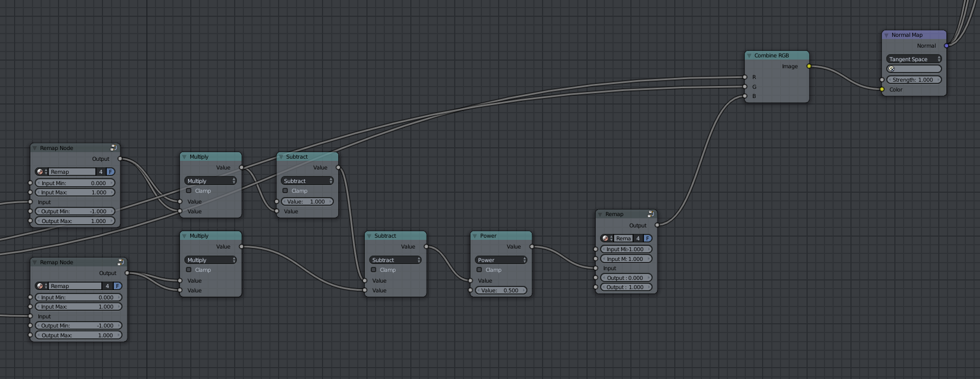Open node tree browser icon beside 'Rema' field
Viewport: 980px width, 379px height.
[x=607, y=238]
